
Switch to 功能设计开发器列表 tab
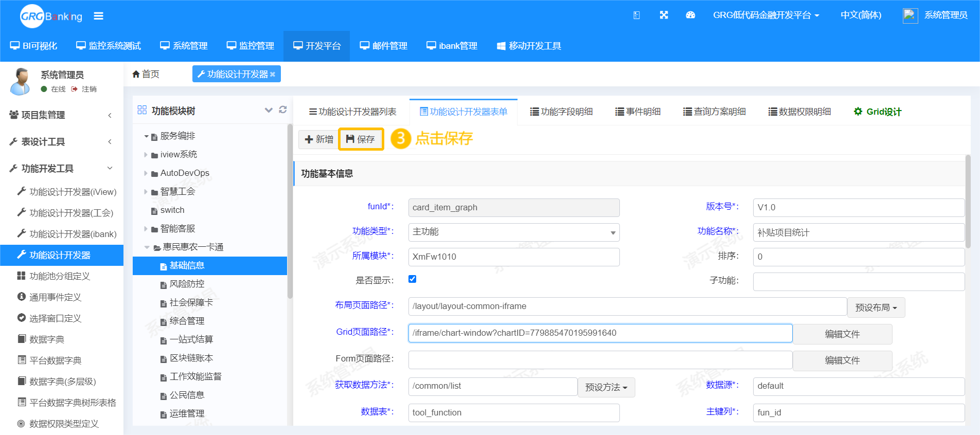352,112
